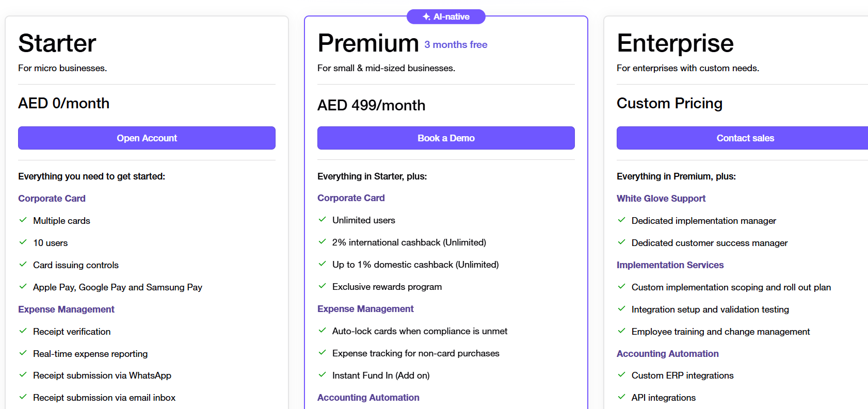Open the Implementation Services heading
Viewport: 868px width, 409px height.
coord(670,265)
